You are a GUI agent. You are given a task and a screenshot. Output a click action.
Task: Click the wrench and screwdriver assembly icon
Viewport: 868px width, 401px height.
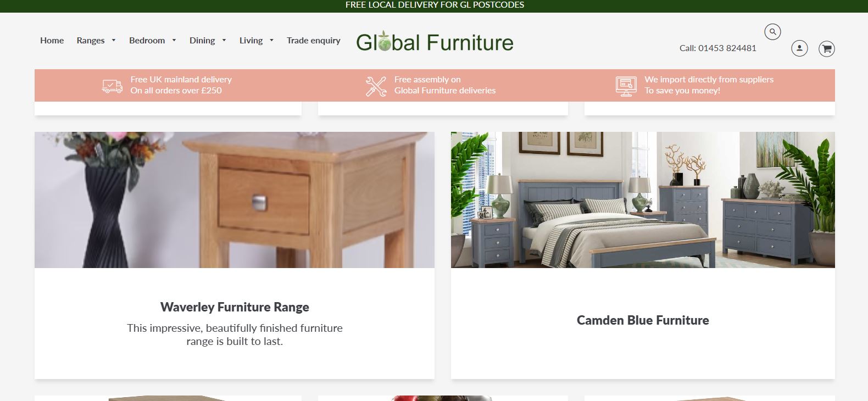[x=376, y=86]
